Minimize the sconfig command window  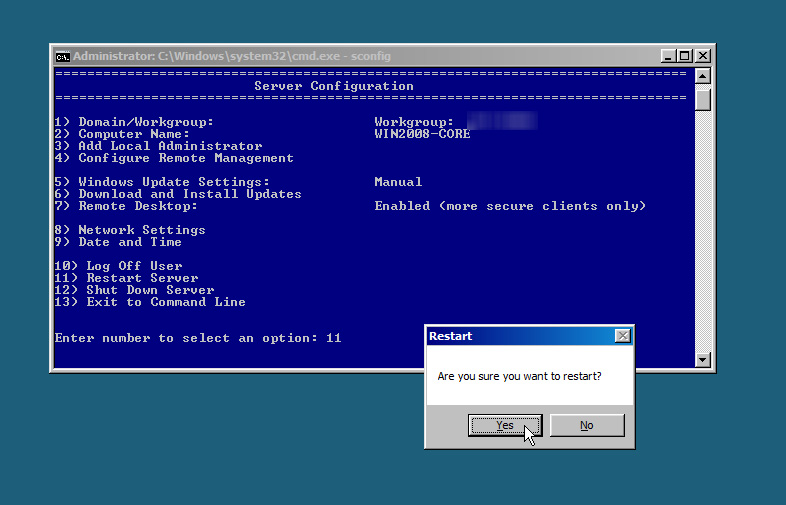point(668,56)
